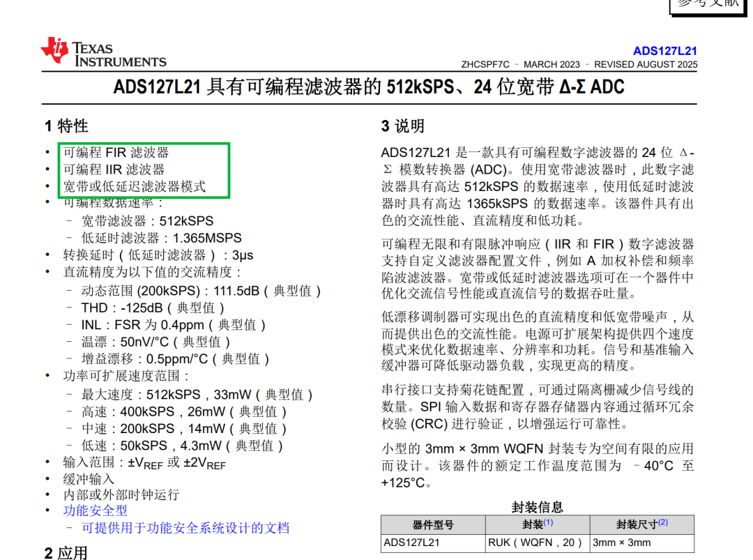Open the 可提供用于功能安全系统设计的文档 link
Screen dimensions: 753x560
pos(185,528)
